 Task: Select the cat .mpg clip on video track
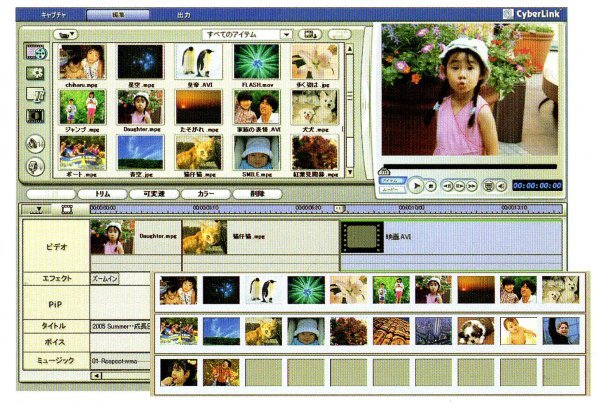click(261, 237)
